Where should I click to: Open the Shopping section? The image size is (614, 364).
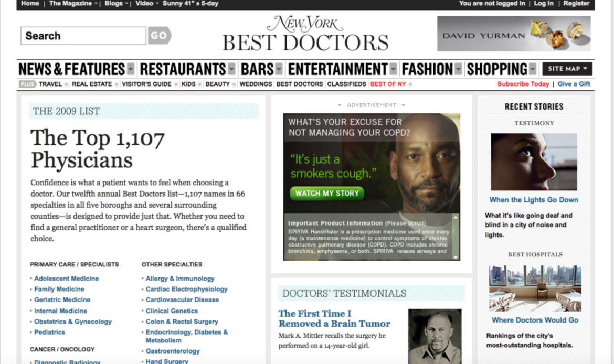(x=497, y=69)
